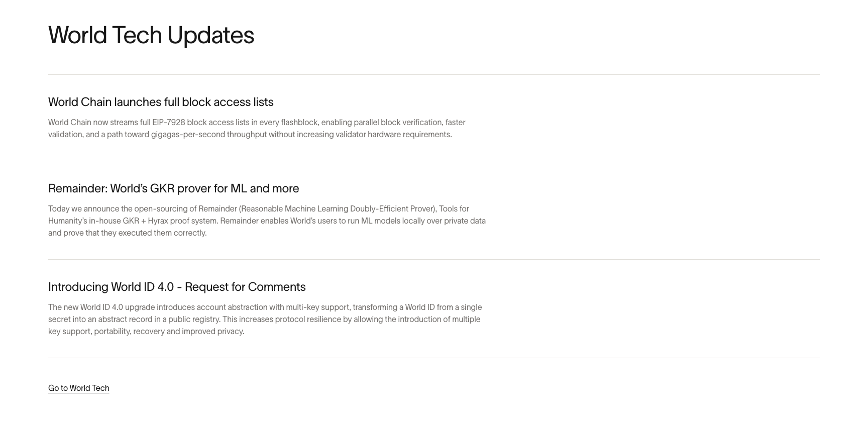Click 'gigagas-per-second' in the World Chain summary
This screenshot has height=427, width=868.
(188, 135)
